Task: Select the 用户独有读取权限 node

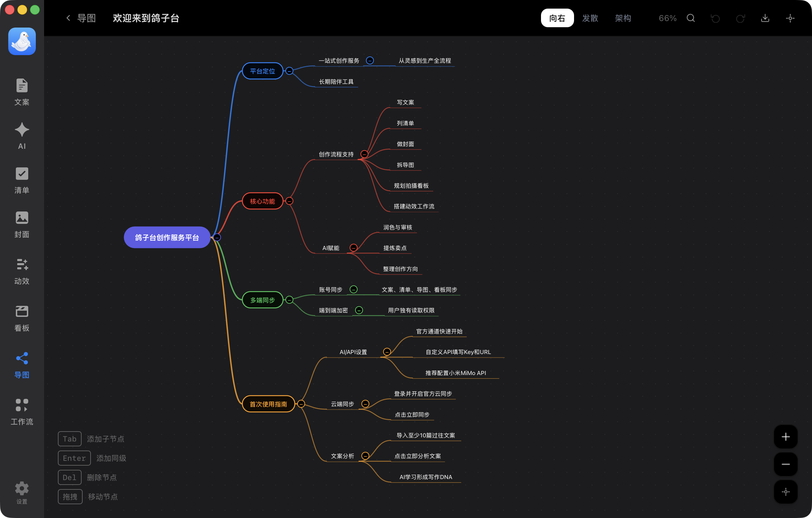Action: 411,310
